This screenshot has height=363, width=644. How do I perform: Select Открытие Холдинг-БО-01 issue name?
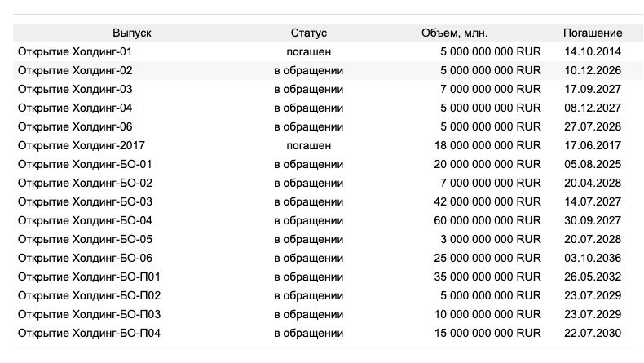(85, 165)
